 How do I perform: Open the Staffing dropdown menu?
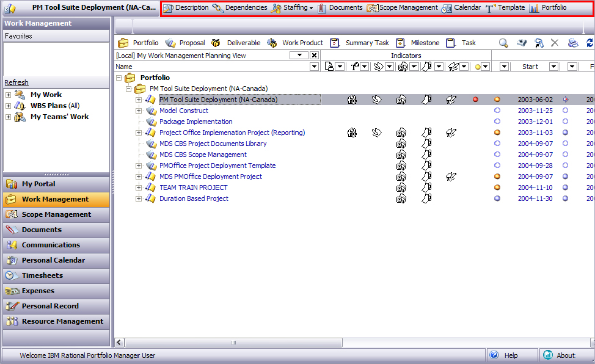[x=292, y=7]
